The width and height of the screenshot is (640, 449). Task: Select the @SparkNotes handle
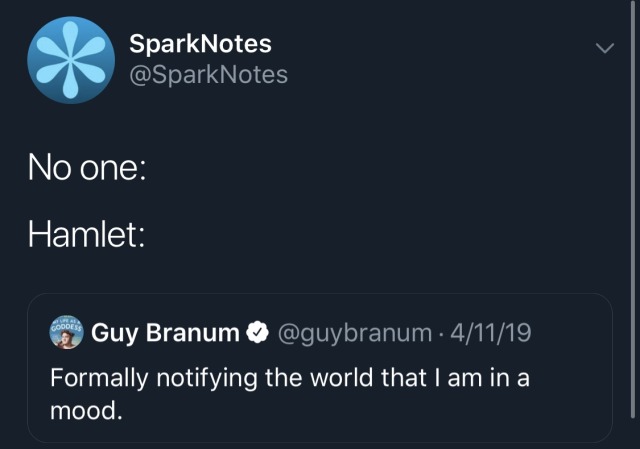coord(209,75)
